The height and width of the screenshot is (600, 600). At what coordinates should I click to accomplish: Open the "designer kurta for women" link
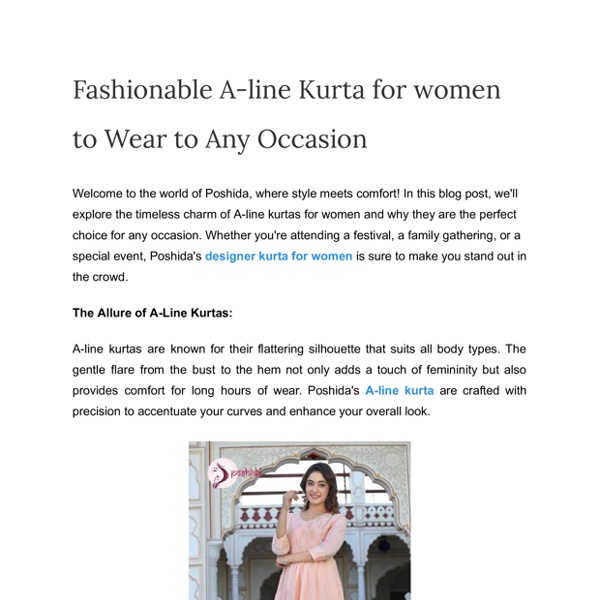(278, 257)
